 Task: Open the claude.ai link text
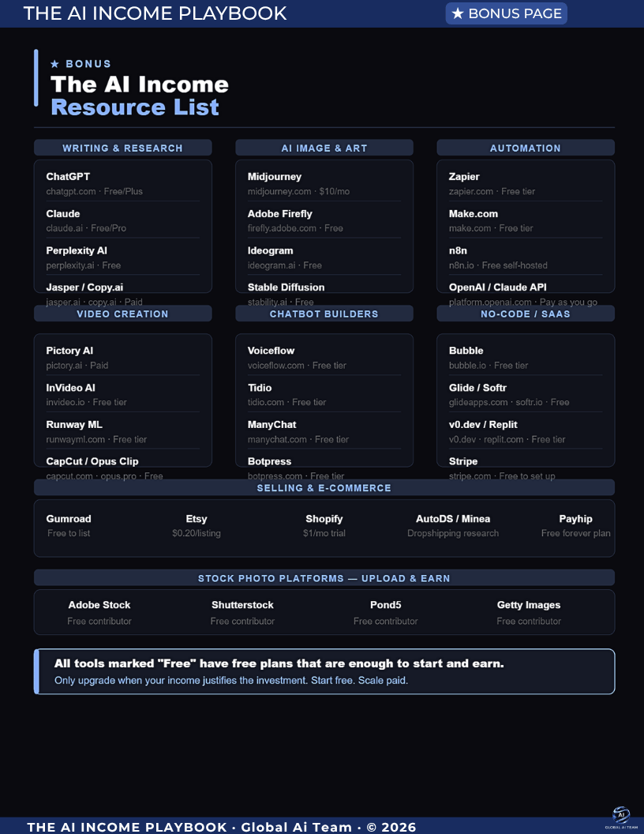64,228
